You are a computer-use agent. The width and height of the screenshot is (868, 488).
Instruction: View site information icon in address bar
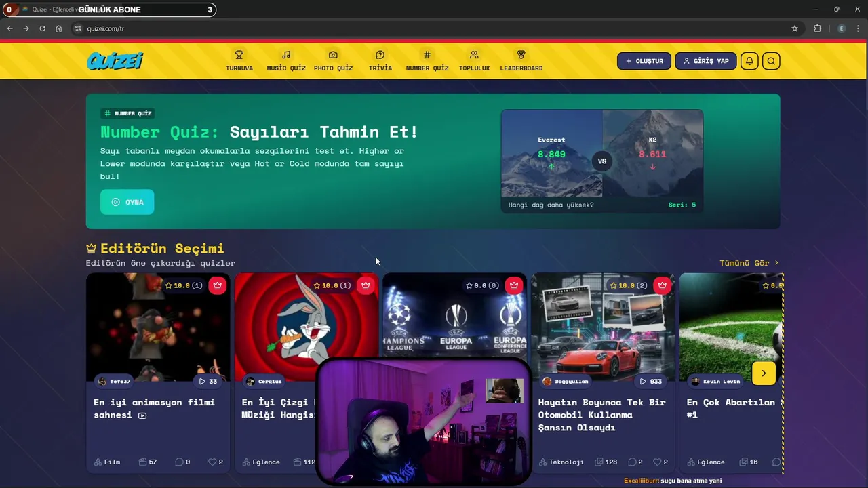point(78,28)
